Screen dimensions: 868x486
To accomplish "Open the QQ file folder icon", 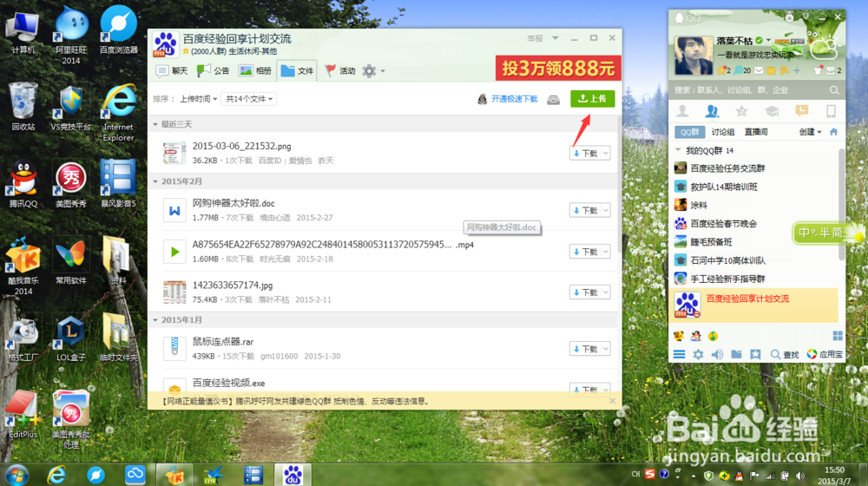I will click(x=736, y=354).
